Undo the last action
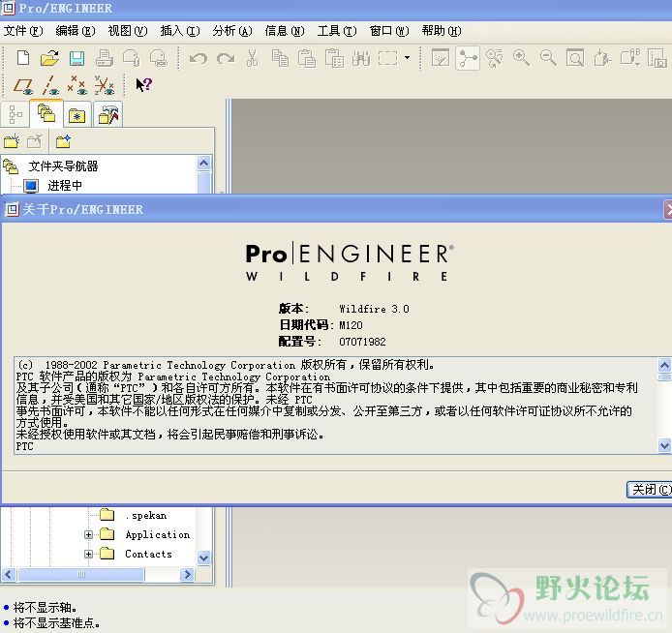This screenshot has width=672, height=633. tap(198, 58)
